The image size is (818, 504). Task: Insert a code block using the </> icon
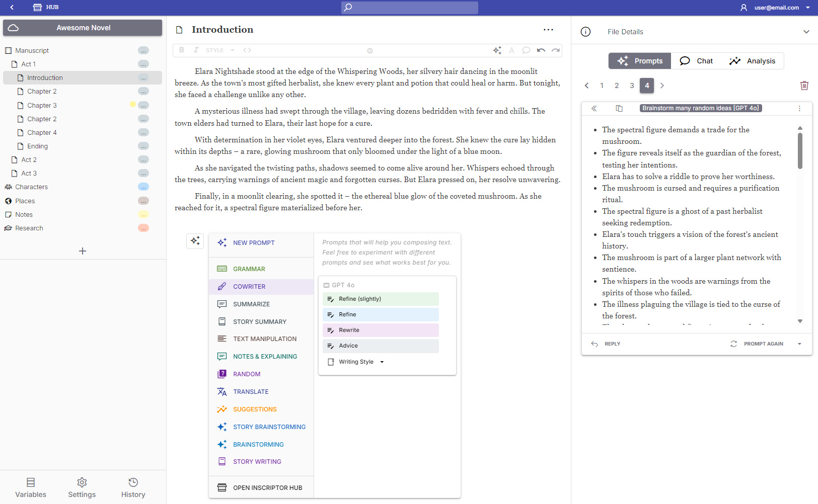(247, 50)
